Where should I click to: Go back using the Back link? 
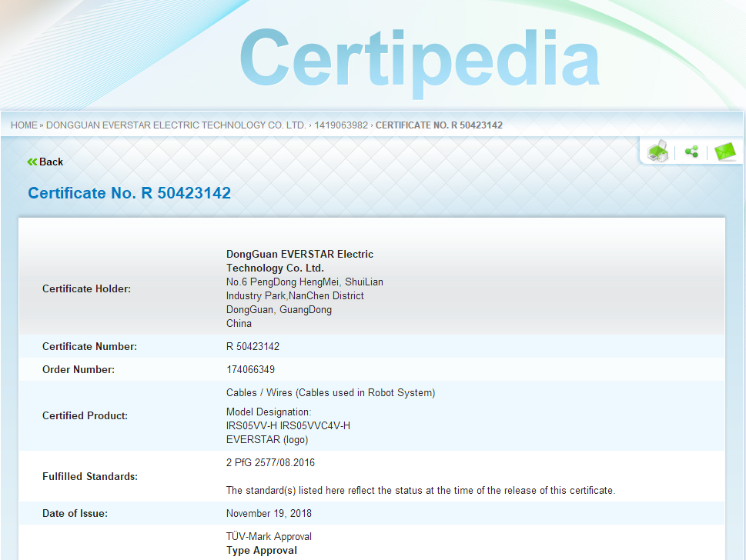45,162
